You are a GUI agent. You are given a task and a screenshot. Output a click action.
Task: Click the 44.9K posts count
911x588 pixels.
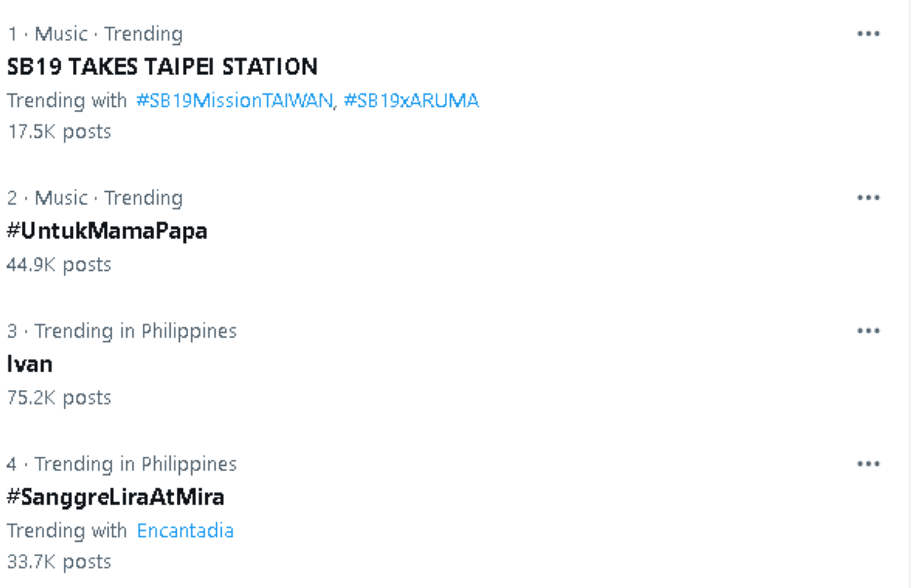click(59, 265)
